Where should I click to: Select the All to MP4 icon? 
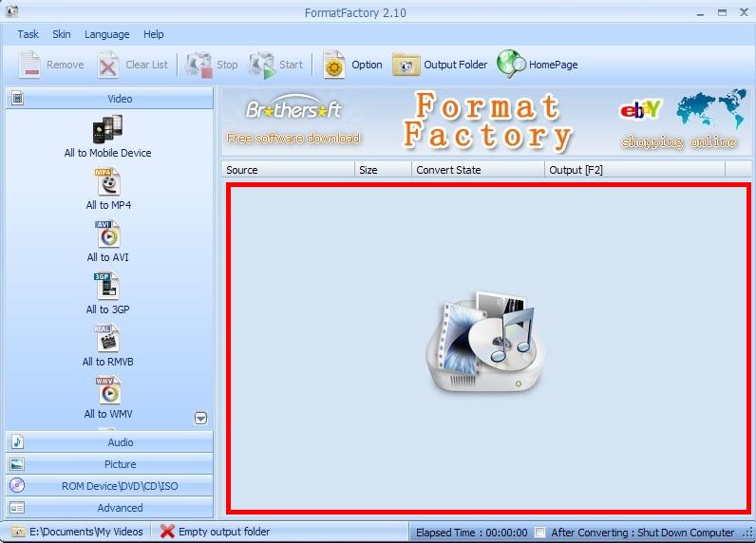click(x=108, y=181)
